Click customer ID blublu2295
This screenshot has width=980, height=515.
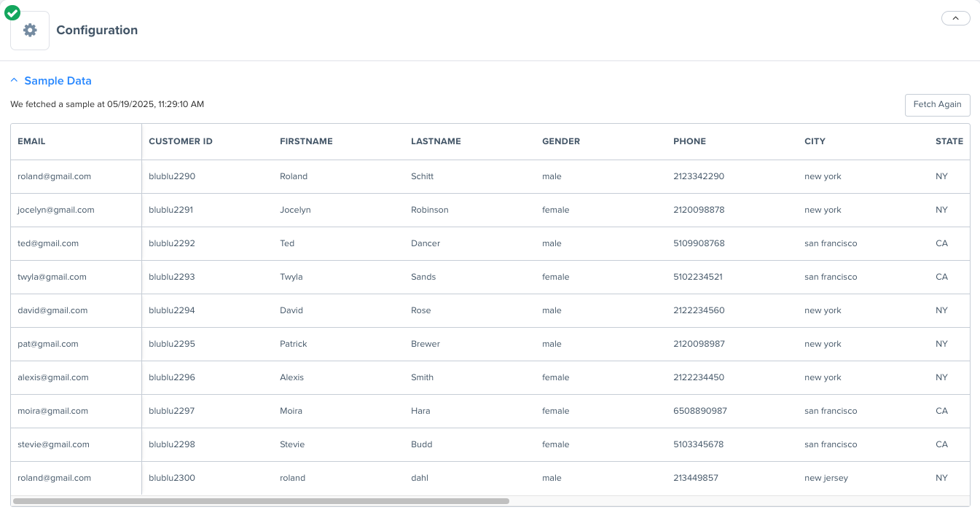pyautogui.click(x=172, y=344)
